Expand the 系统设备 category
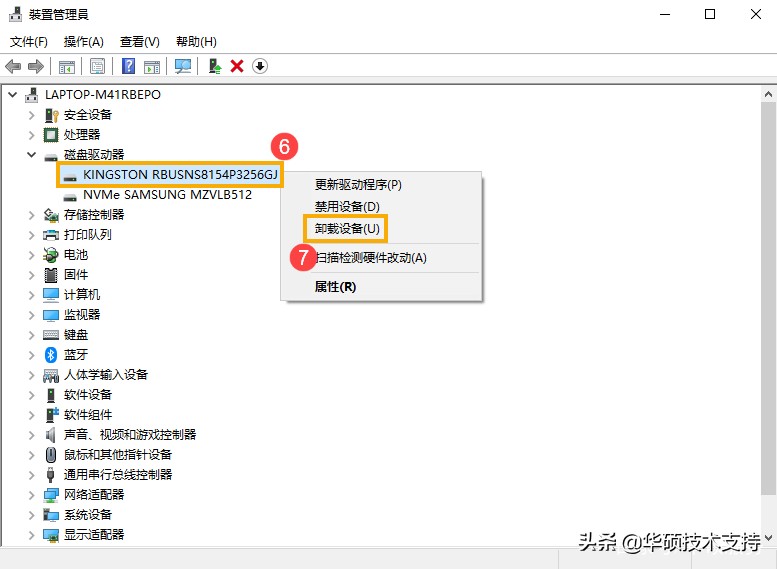This screenshot has width=777, height=569. 32,515
